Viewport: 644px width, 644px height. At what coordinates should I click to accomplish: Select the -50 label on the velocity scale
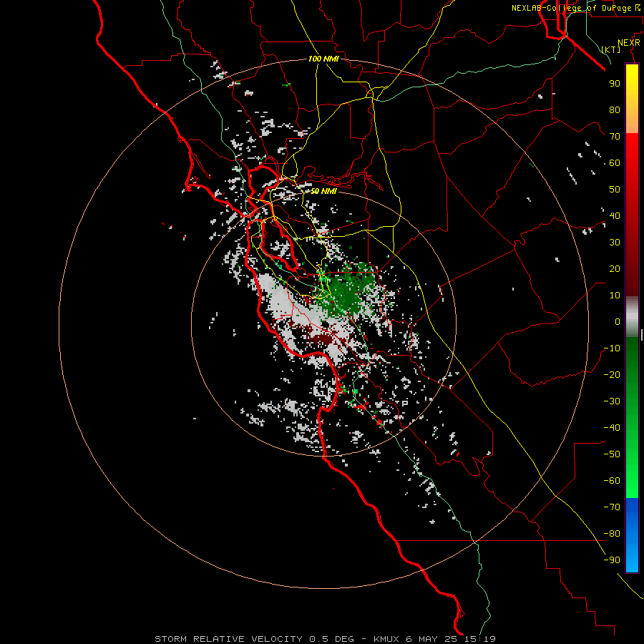(x=612, y=454)
